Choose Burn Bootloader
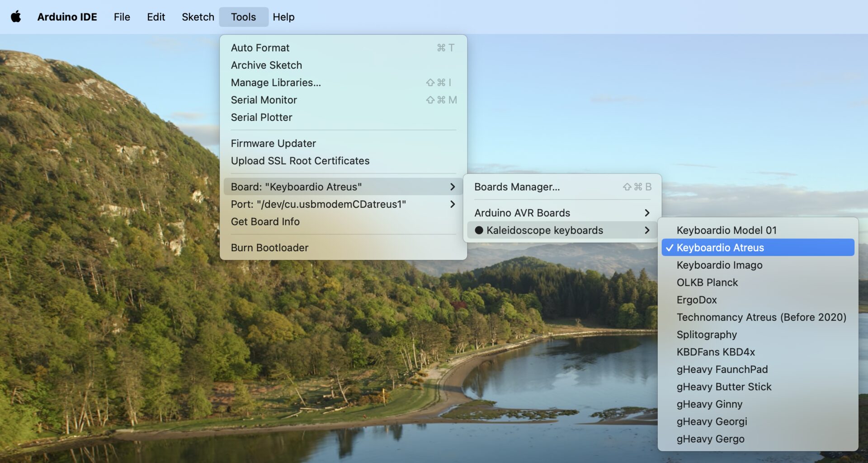 (343, 248)
